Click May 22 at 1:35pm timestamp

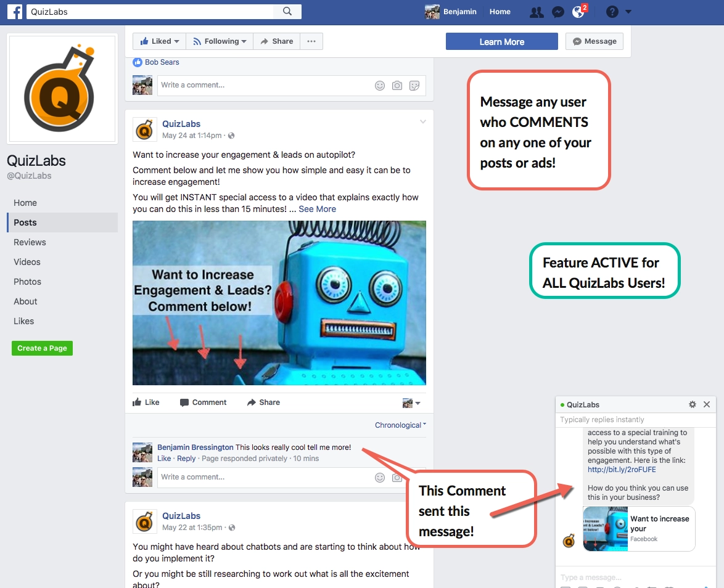click(192, 528)
